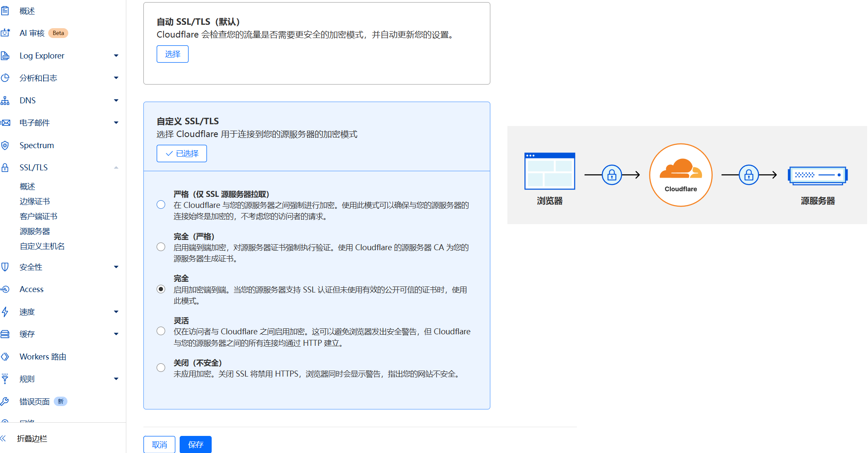Click the SSL/TLS padlock icon
This screenshot has height=453, width=868.
coord(5,167)
